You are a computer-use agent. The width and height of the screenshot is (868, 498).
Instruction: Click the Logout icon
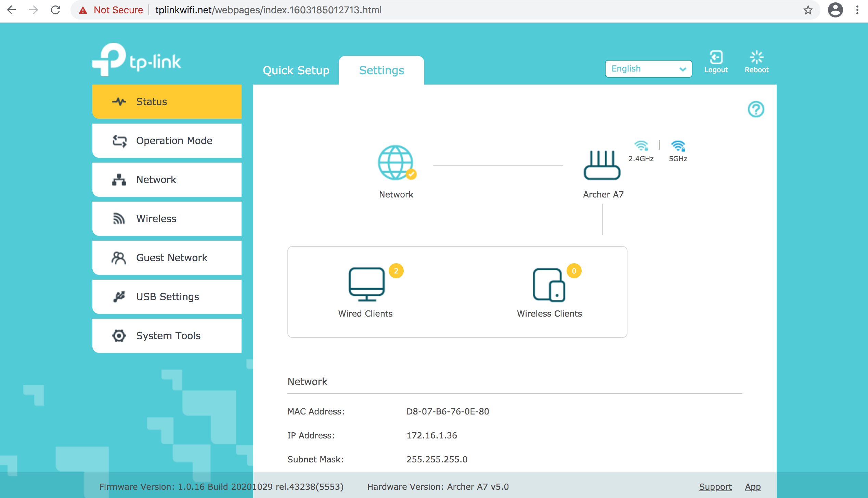(x=716, y=58)
